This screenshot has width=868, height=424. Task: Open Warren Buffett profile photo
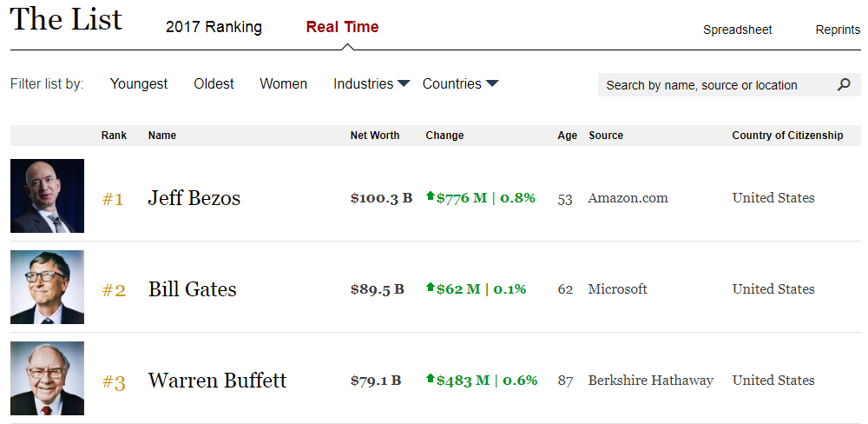click(x=47, y=378)
